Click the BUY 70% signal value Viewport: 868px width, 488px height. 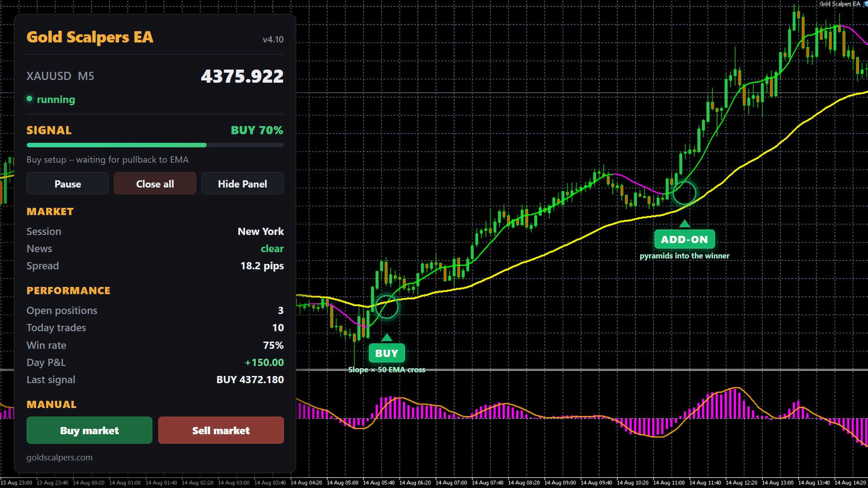point(257,130)
